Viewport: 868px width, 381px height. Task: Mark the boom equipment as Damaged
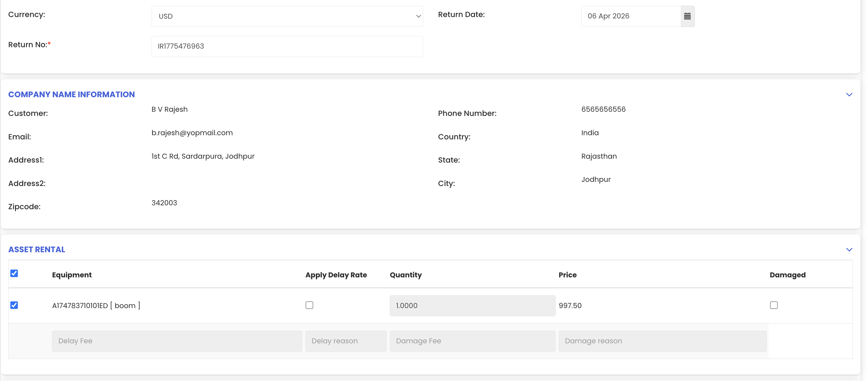pyautogui.click(x=774, y=305)
